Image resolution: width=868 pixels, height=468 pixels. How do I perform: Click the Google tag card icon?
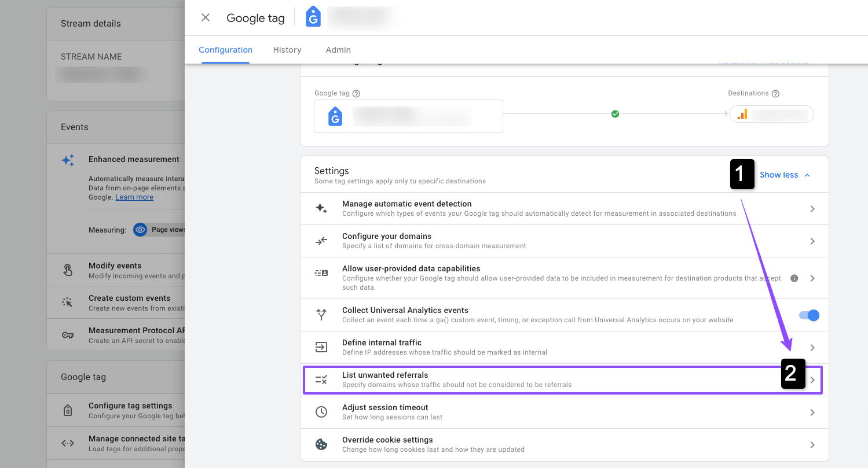[335, 116]
